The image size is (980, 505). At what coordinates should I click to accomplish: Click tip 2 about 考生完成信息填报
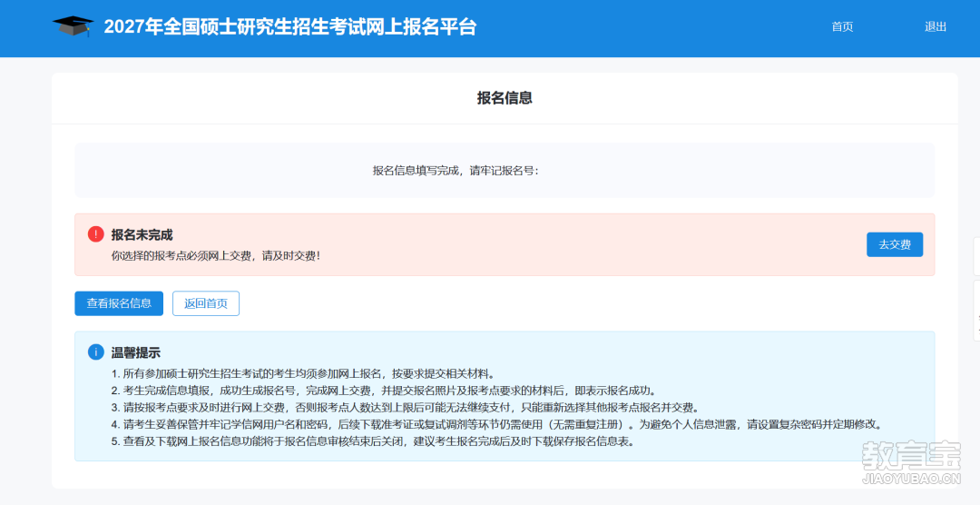(385, 391)
